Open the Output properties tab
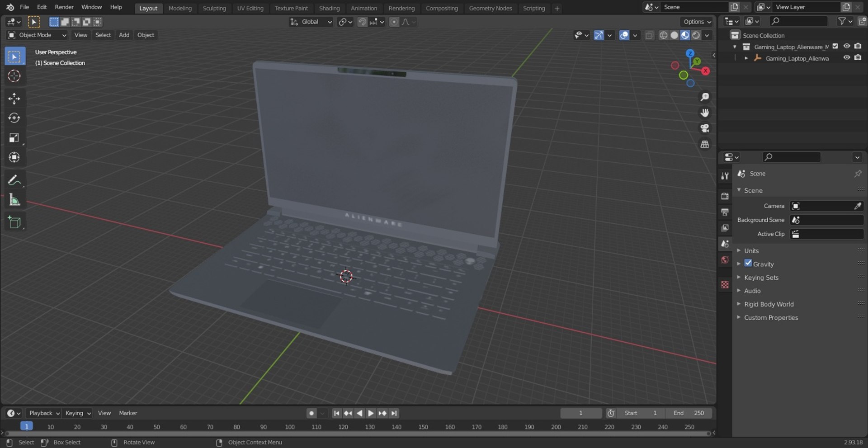 [725, 212]
